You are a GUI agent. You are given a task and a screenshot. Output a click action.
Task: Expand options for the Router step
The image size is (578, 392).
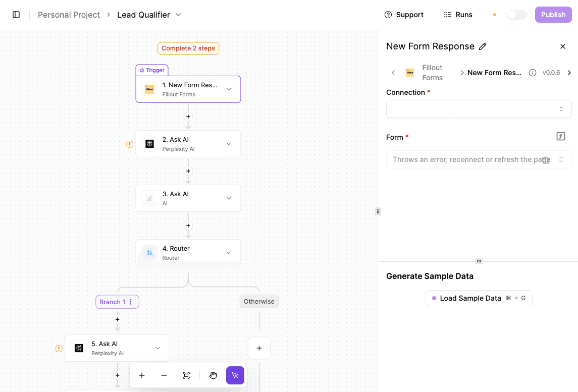pos(229,253)
